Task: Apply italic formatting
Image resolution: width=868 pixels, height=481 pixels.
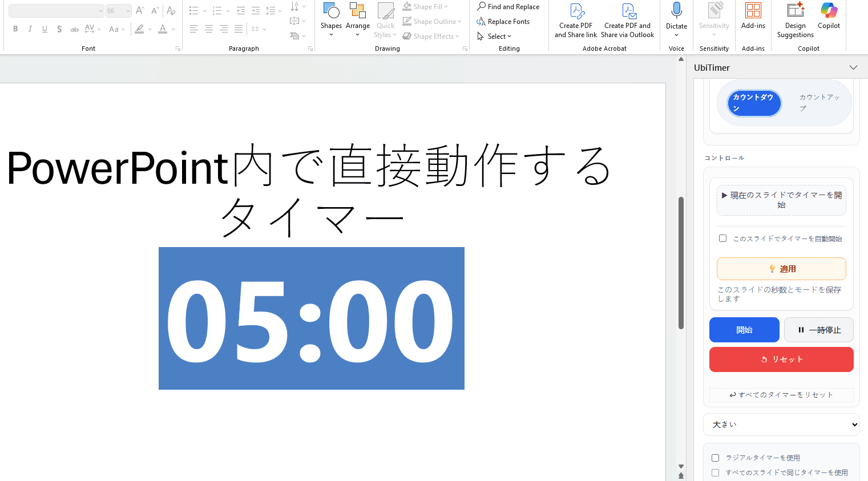Action: click(x=30, y=29)
